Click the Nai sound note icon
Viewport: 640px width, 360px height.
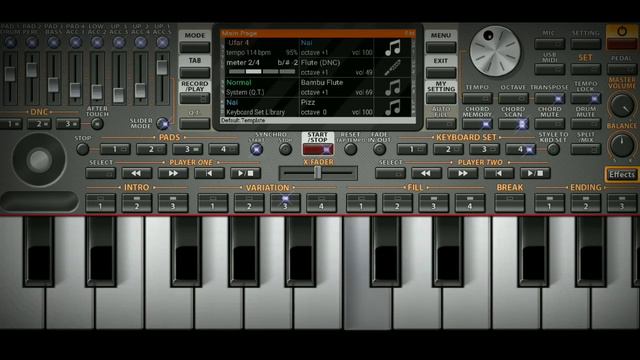393,48
